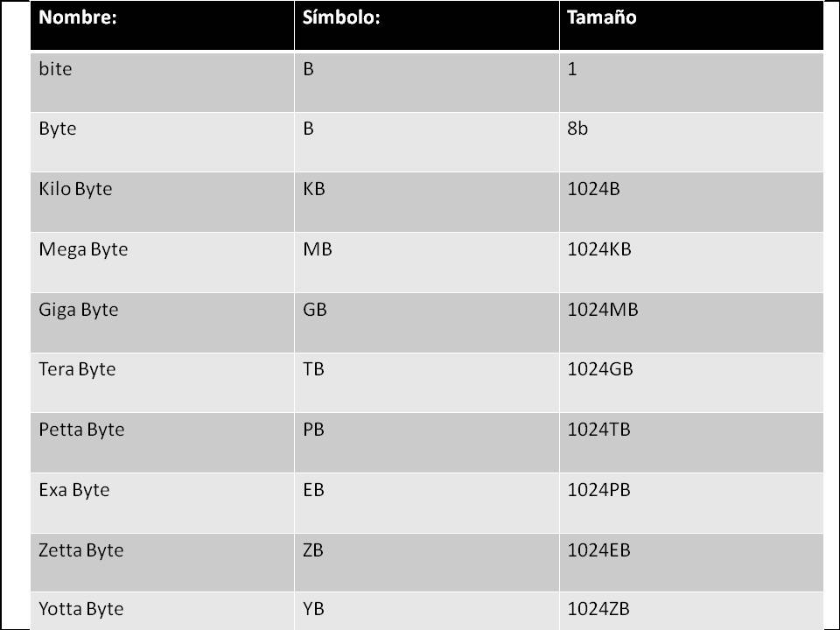Viewport: 840px width, 630px height.
Task: Click the 'Kilo Byte' cell
Action: click(75, 189)
